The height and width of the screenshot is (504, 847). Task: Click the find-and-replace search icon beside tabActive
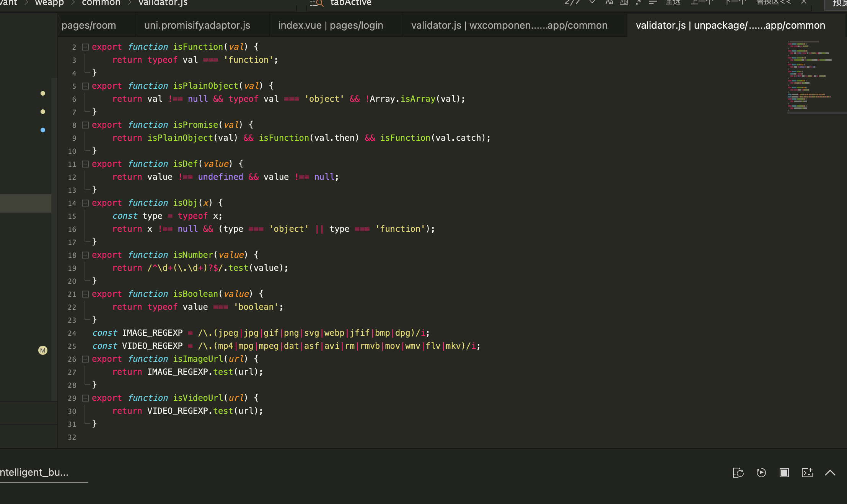317,3
